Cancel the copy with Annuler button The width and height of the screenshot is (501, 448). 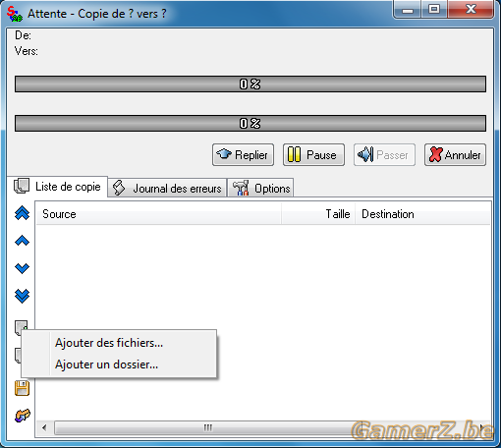[x=455, y=154]
